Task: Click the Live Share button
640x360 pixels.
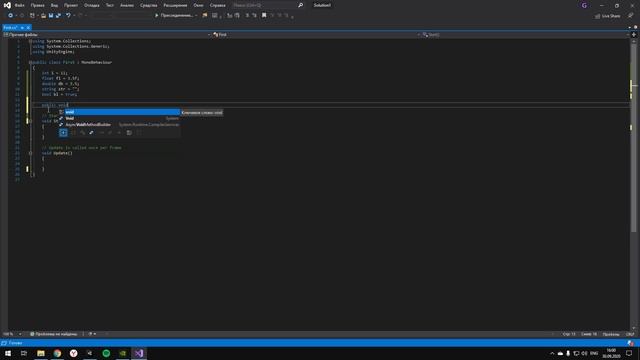Action: [608, 16]
